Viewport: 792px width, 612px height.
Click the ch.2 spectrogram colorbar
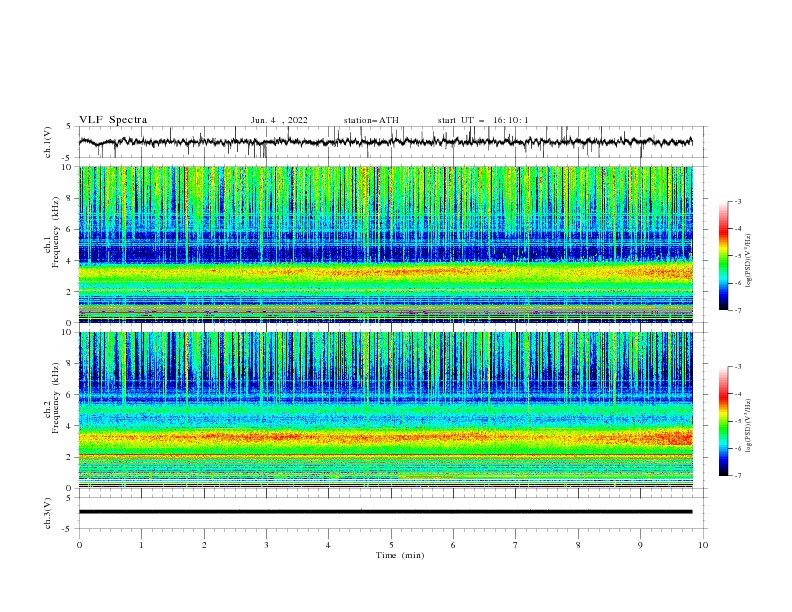pos(724,421)
